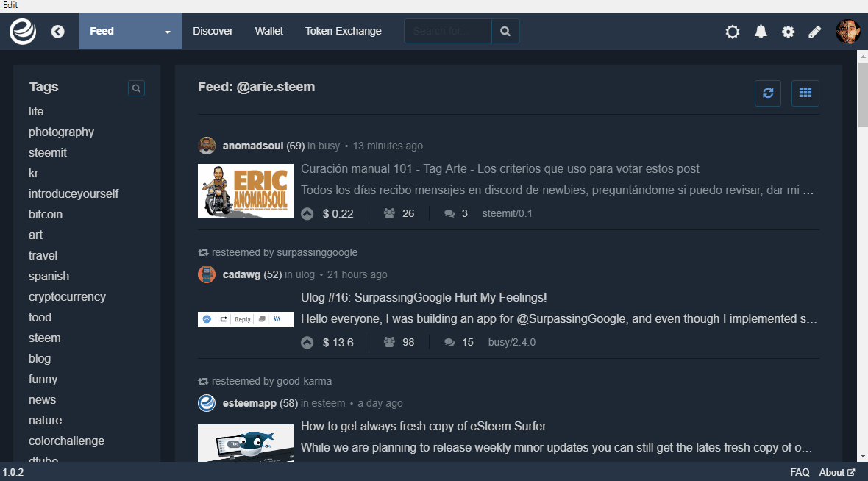Screen dimensions: 868x481
Task: Open the Feed dropdown arrow
Action: point(167,32)
